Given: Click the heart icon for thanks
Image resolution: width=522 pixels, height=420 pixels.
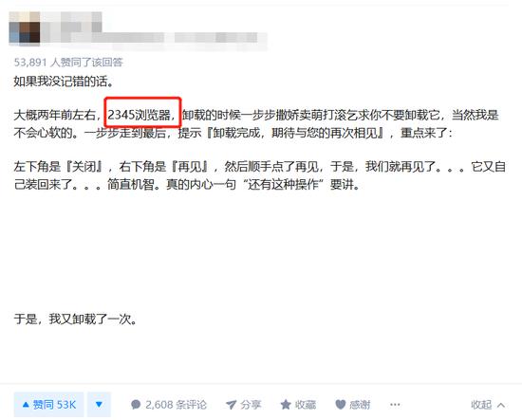Looking at the screenshot, I should 340,405.
